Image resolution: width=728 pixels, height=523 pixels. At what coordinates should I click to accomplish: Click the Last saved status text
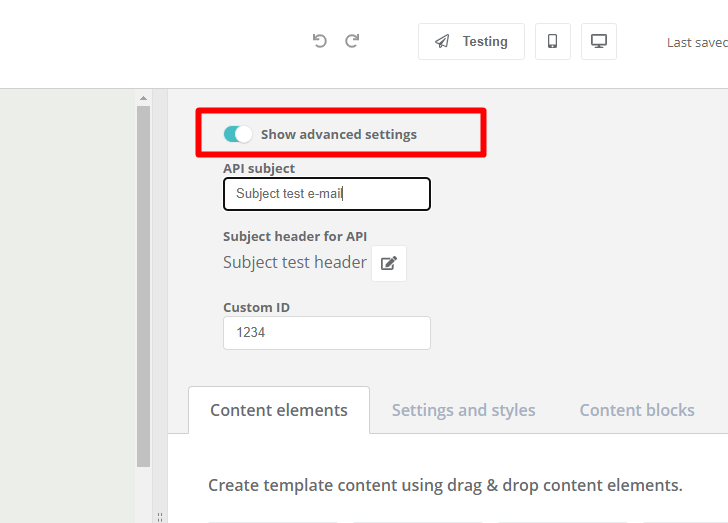pyautogui.click(x=697, y=43)
